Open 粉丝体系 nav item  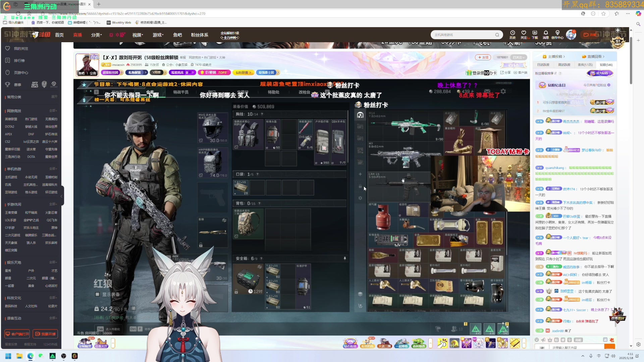pos(200,35)
